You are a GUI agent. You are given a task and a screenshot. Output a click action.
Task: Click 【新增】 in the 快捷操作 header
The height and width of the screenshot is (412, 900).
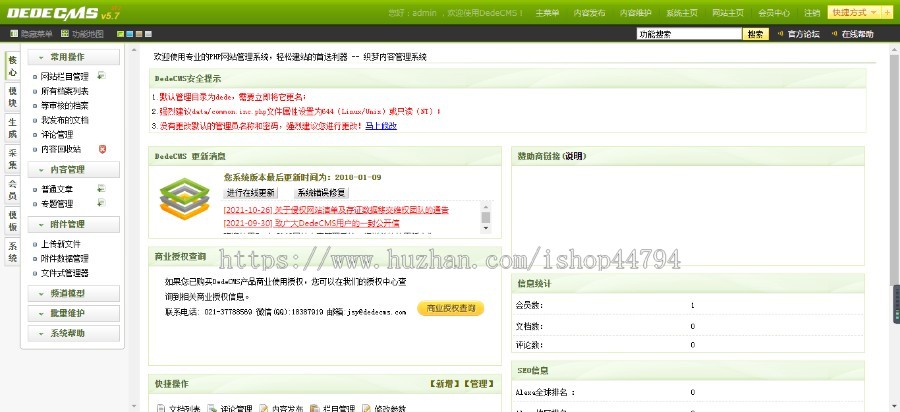(x=444, y=384)
